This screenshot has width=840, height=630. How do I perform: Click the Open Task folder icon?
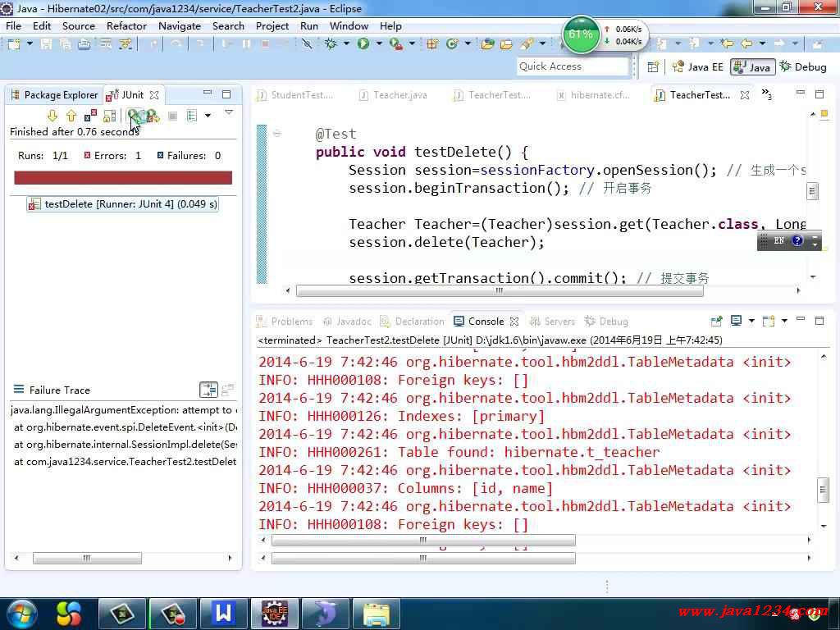[x=506, y=44]
